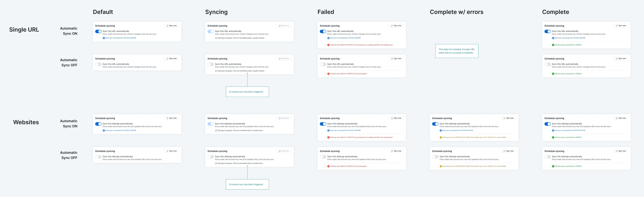The width and height of the screenshot is (644, 197).
Task: Turn off URL sync toggle in Default Sync-ON card
Action: click(x=98, y=31)
